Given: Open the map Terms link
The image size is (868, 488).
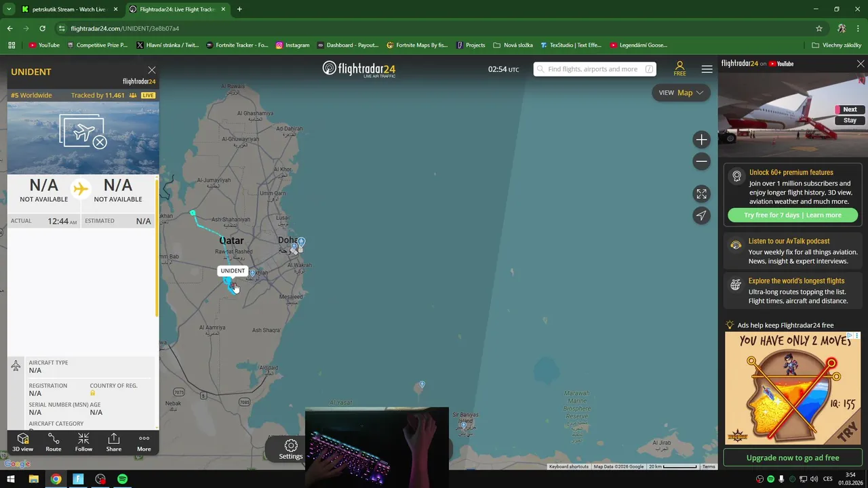Looking at the screenshot, I should pyautogui.click(x=709, y=467).
